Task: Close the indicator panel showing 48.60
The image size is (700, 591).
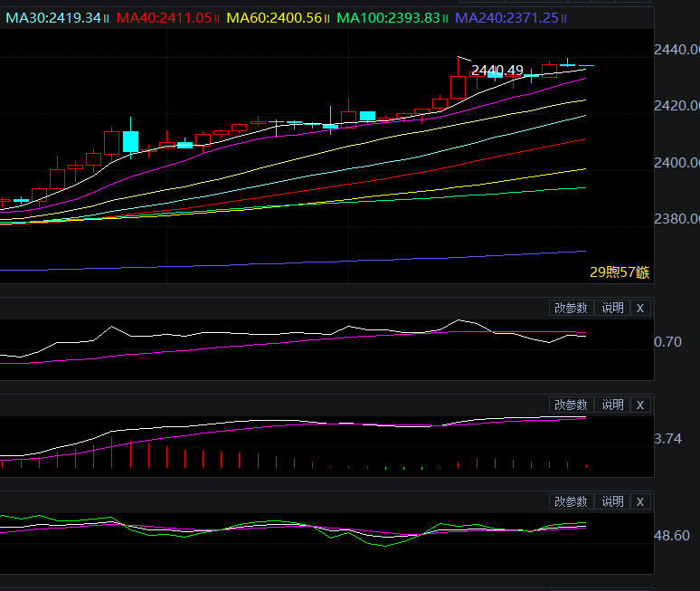Action: [x=640, y=501]
